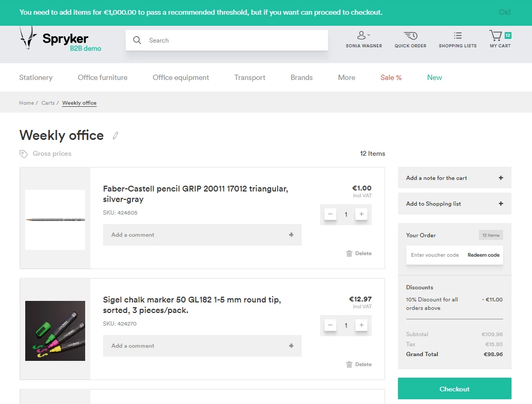Viewport: 532px width, 404px height.
Task: Click trash icon for Sigel chalk marker
Action: click(349, 364)
